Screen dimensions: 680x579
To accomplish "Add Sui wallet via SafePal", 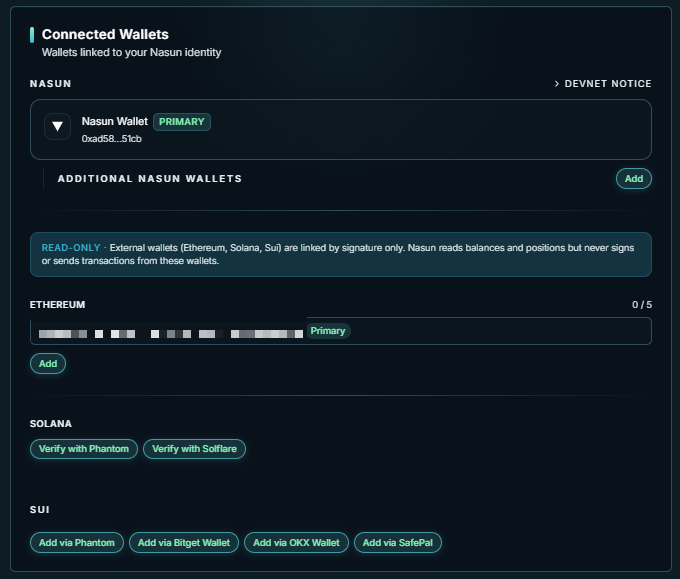I will click(398, 543).
